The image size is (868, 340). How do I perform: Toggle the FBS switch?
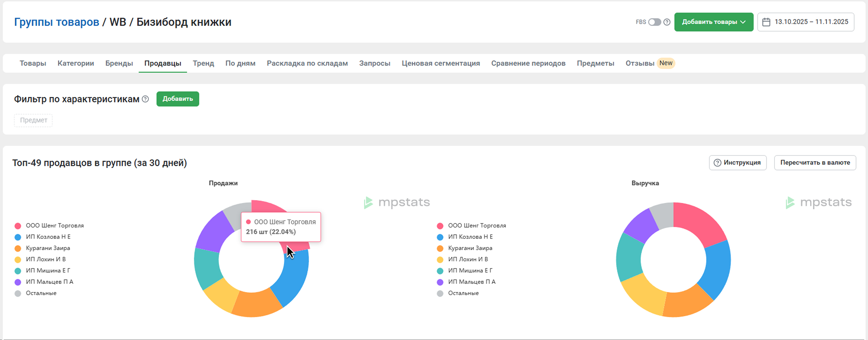(654, 22)
